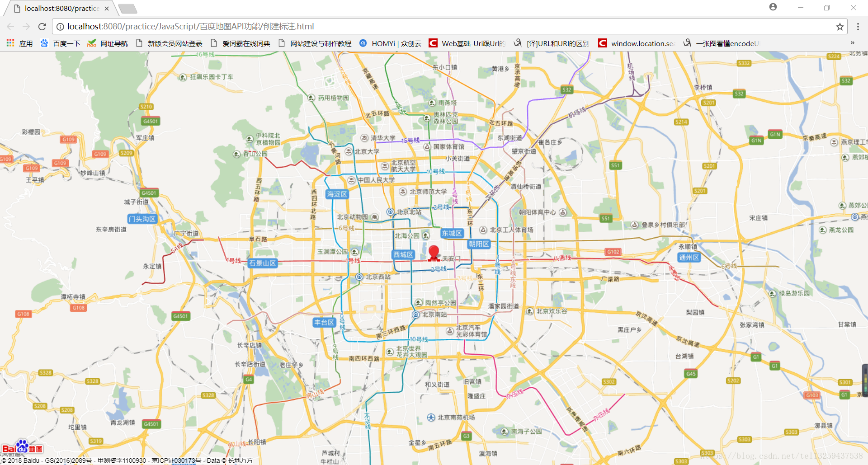Minimize the Chrome window
The width and height of the screenshot is (868, 465).
(801, 8)
